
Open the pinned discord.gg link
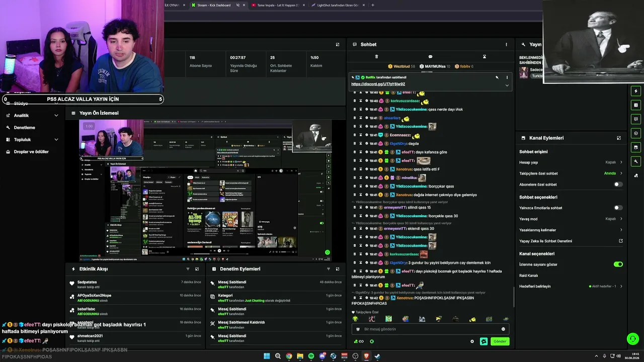click(x=378, y=84)
